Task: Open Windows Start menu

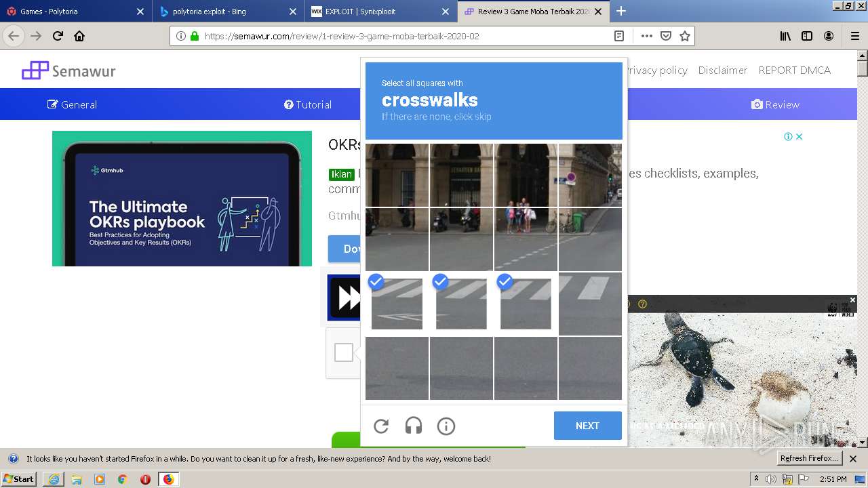Action: click(19, 479)
